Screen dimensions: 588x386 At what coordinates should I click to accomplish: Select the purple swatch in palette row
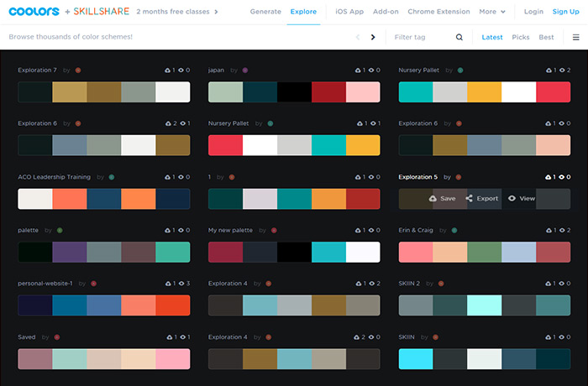point(70,252)
